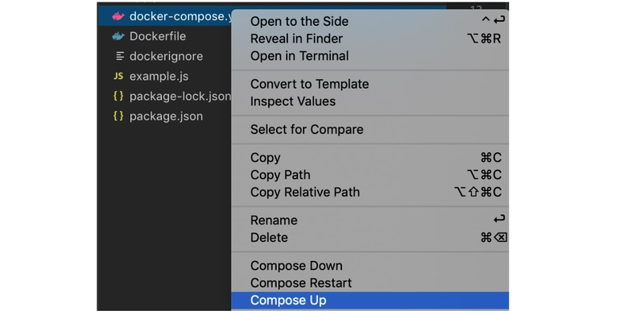The height and width of the screenshot is (315, 644).
Task: Choose Compose Up from the context menu
Action: [369, 300]
